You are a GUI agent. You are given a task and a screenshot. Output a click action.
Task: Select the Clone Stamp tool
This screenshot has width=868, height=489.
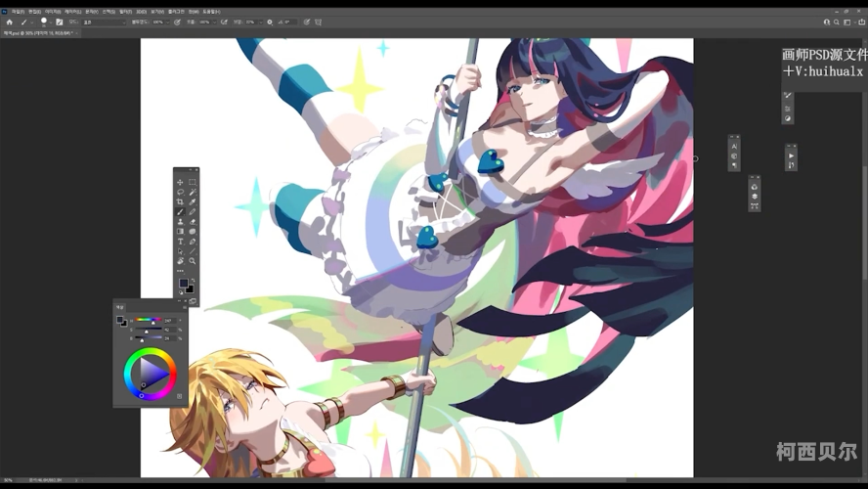[x=180, y=222]
